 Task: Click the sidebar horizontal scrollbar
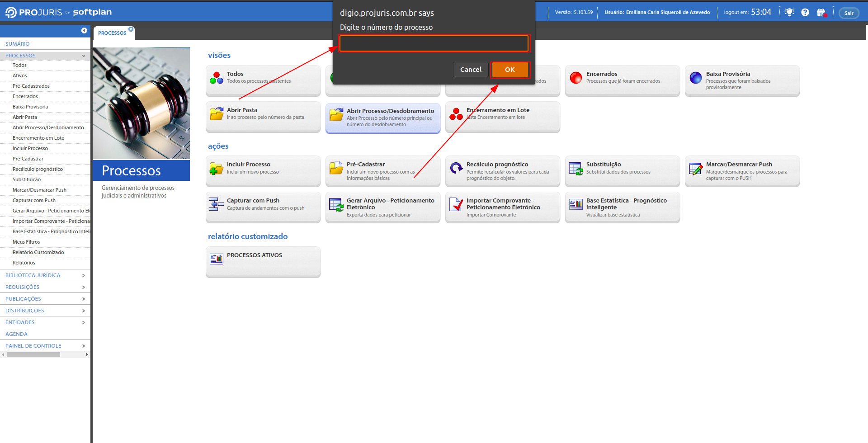click(33, 355)
